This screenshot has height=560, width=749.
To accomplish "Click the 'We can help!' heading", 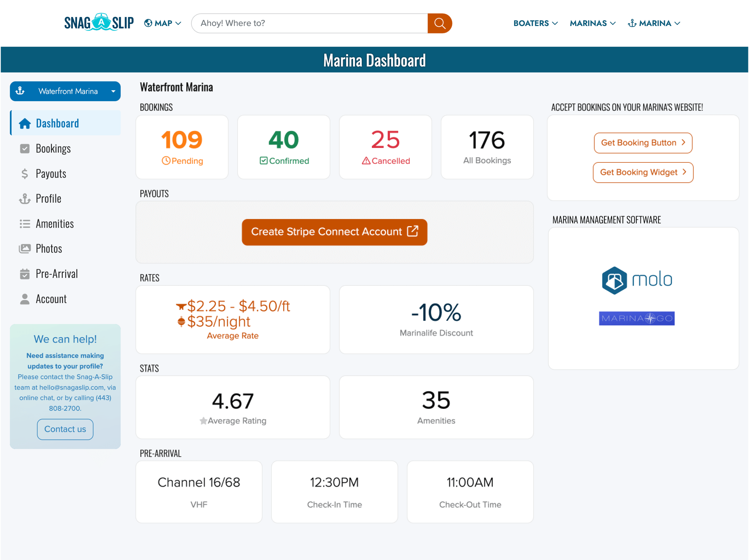I will tap(65, 339).
